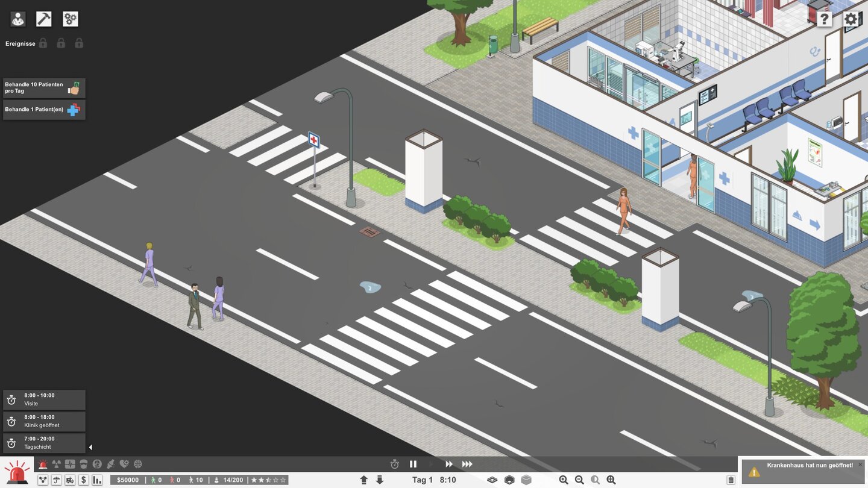Open the insurance umbrella icon

(57, 480)
